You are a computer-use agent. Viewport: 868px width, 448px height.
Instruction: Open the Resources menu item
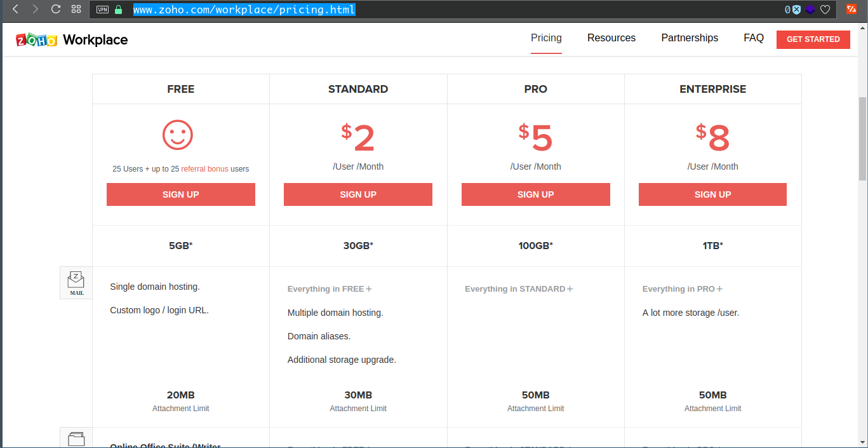611,38
